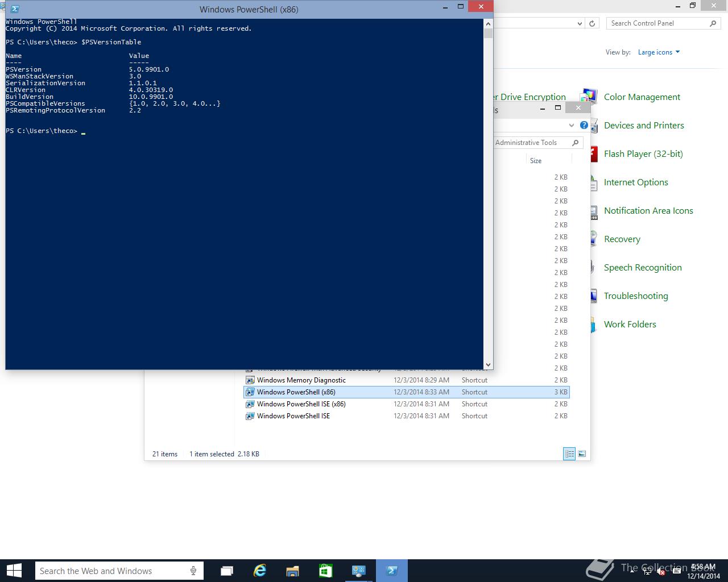The image size is (728, 582).
Task: Select Windows PowerShell ISE shortcut
Action: [407, 416]
